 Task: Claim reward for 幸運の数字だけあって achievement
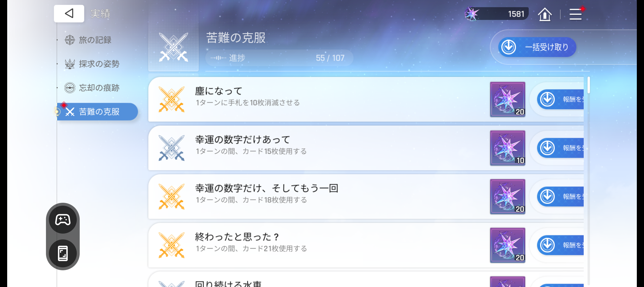(x=561, y=148)
